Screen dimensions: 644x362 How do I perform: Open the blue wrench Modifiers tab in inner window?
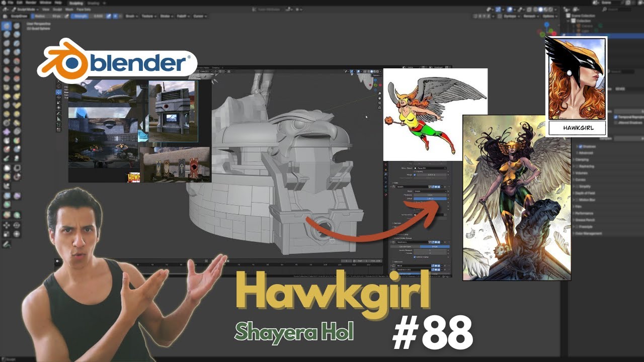(386, 174)
